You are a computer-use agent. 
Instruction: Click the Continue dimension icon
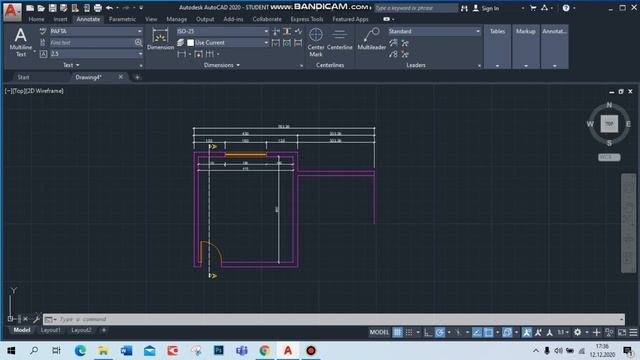pos(209,54)
